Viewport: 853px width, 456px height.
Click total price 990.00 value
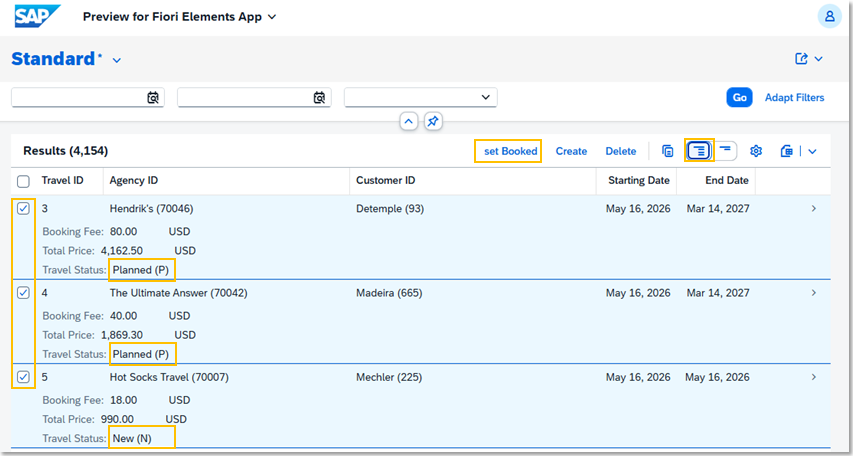click(117, 420)
